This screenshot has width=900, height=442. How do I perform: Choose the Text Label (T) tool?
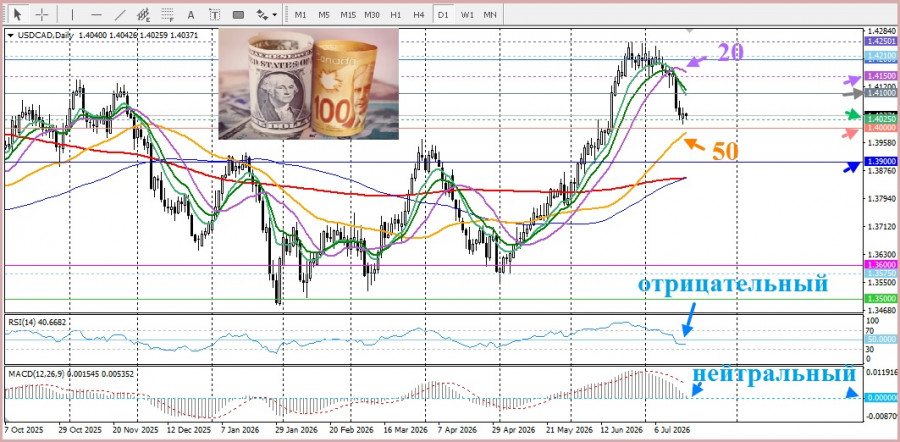(x=214, y=14)
